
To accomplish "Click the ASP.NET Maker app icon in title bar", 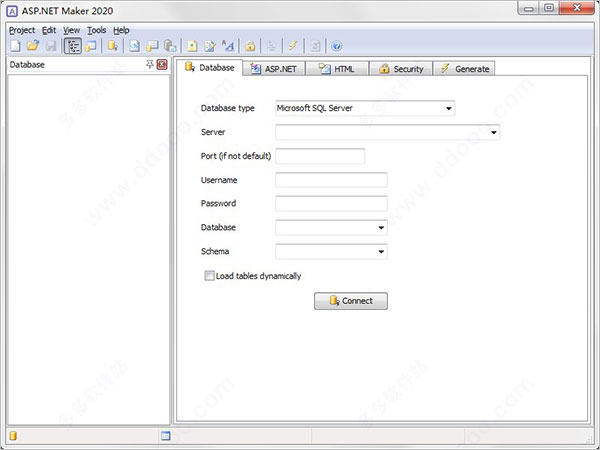I will pyautogui.click(x=12, y=11).
